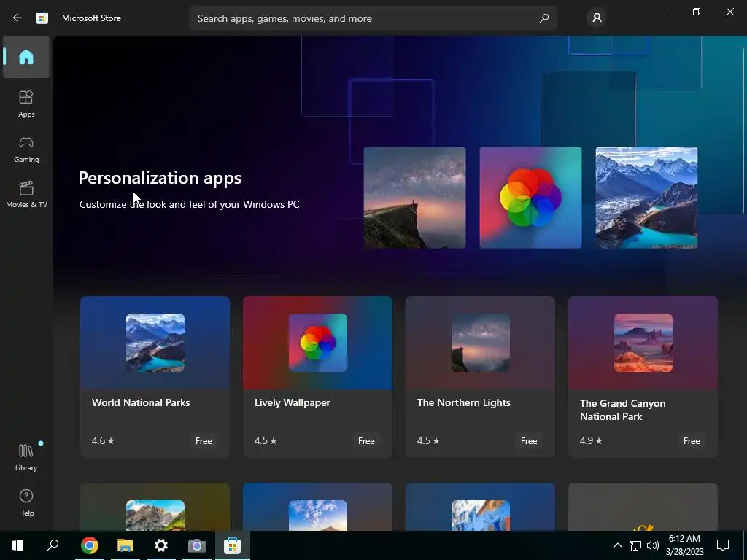Screen dimensions: 747x560
Task: Click Free button on The Northern Lights
Action: (x=529, y=441)
